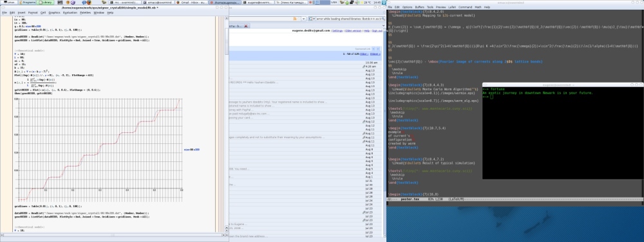Open the Graphics menu in Mathematica notebook
This screenshot has width=644, height=242.
(x=54, y=13)
